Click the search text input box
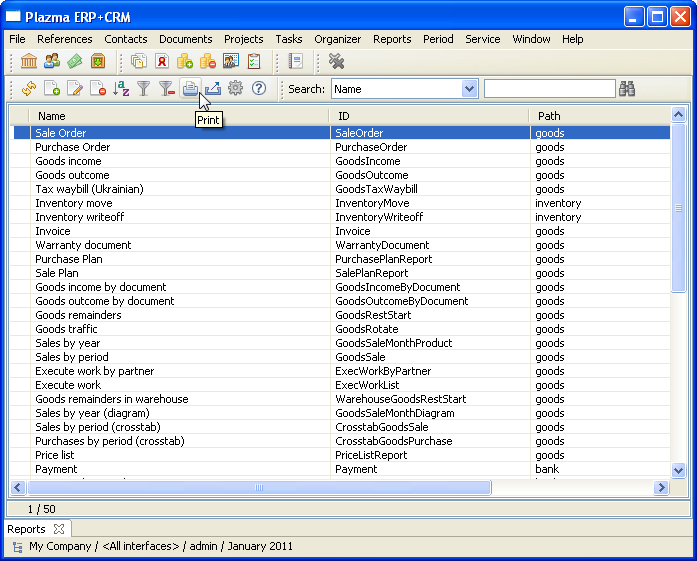The height and width of the screenshot is (561, 697). (549, 89)
